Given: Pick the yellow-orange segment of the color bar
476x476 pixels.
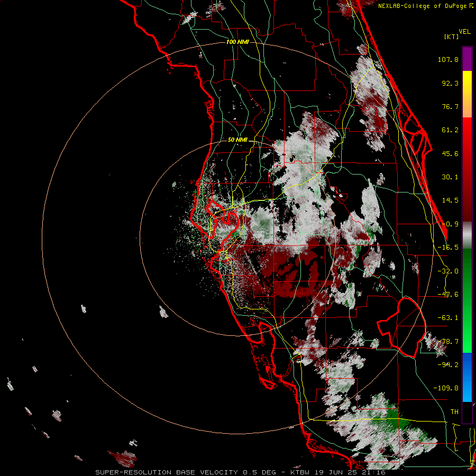Looking at the screenshot, I should tap(467, 94).
